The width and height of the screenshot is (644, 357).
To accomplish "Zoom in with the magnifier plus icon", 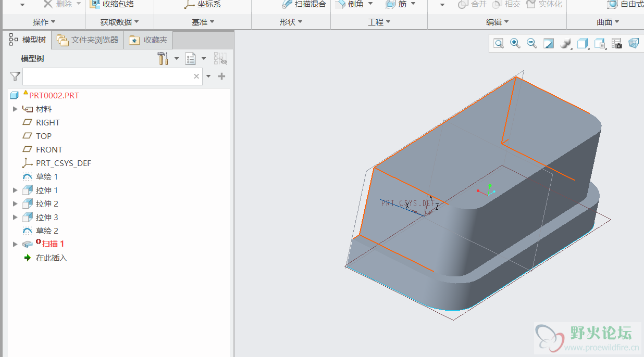I will 515,44.
